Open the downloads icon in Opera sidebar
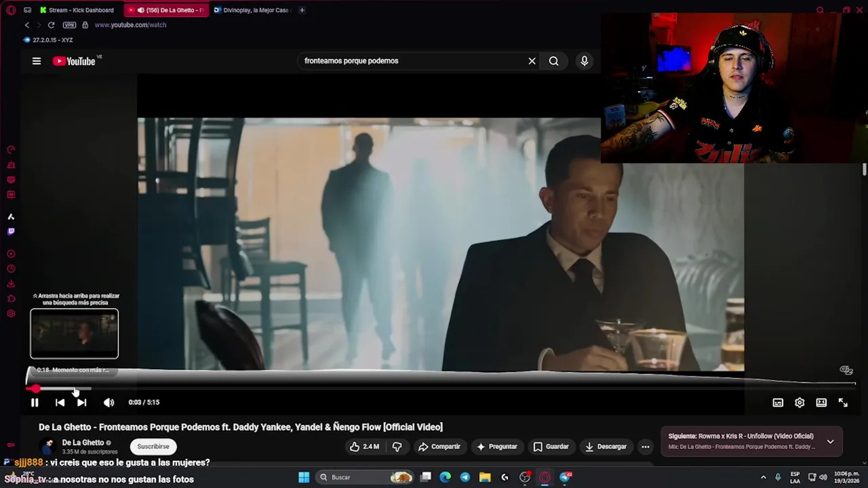Image resolution: width=868 pixels, height=488 pixels. coord(11,284)
